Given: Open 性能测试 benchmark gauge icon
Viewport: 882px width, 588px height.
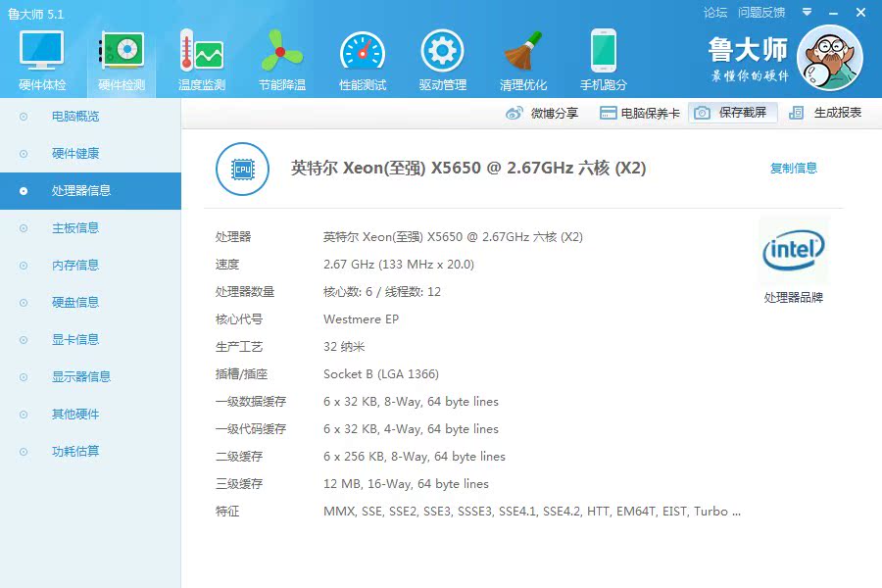Looking at the screenshot, I should 363,52.
